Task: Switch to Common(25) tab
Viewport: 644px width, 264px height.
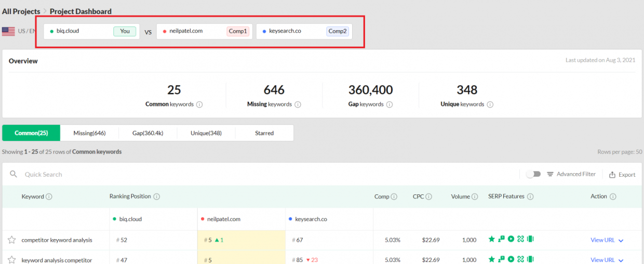Action: (x=31, y=133)
